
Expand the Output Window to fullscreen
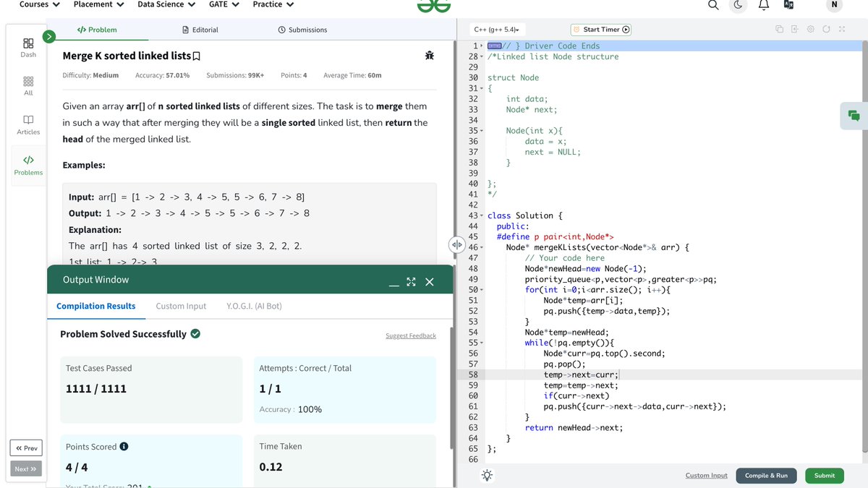411,281
